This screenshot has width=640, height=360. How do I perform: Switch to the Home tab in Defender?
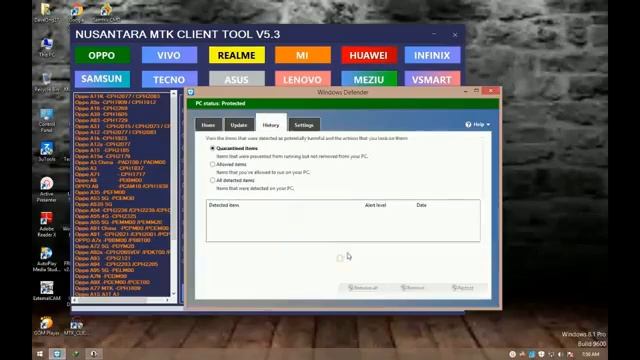(208, 125)
